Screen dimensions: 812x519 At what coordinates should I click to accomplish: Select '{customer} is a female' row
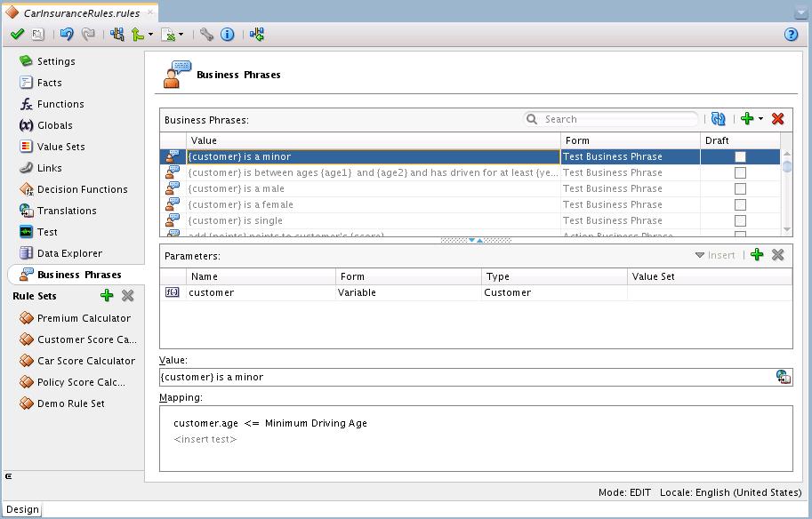470,205
